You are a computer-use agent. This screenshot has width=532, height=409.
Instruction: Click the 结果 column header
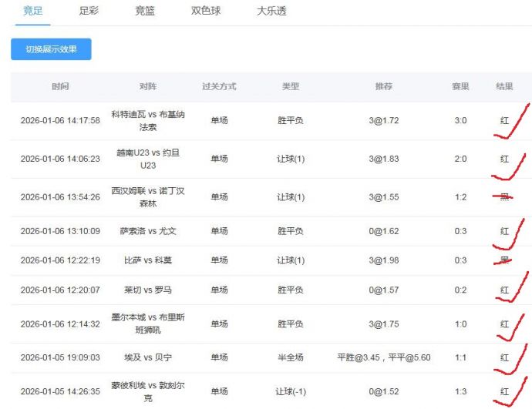504,87
